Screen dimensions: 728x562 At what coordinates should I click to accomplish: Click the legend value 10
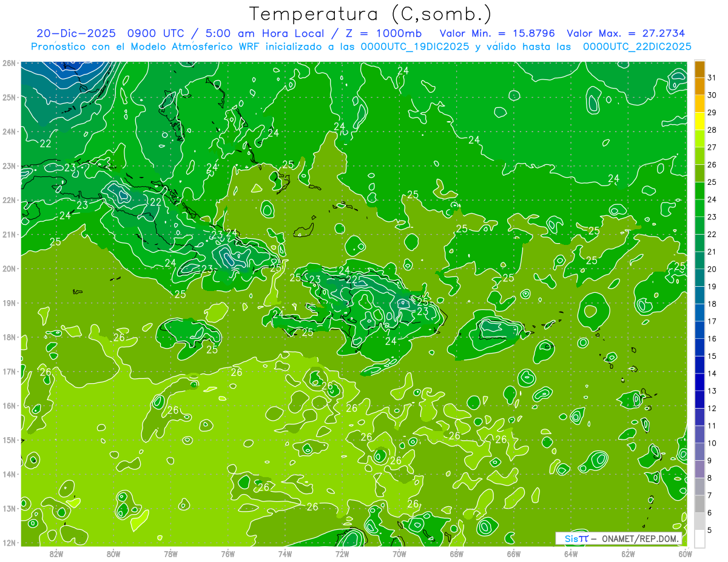coord(712,443)
